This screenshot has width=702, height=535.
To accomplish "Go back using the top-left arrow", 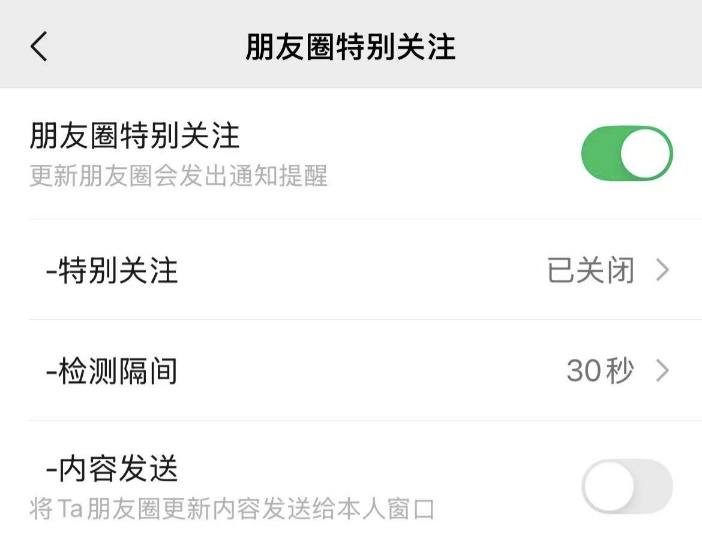I will [x=39, y=47].
